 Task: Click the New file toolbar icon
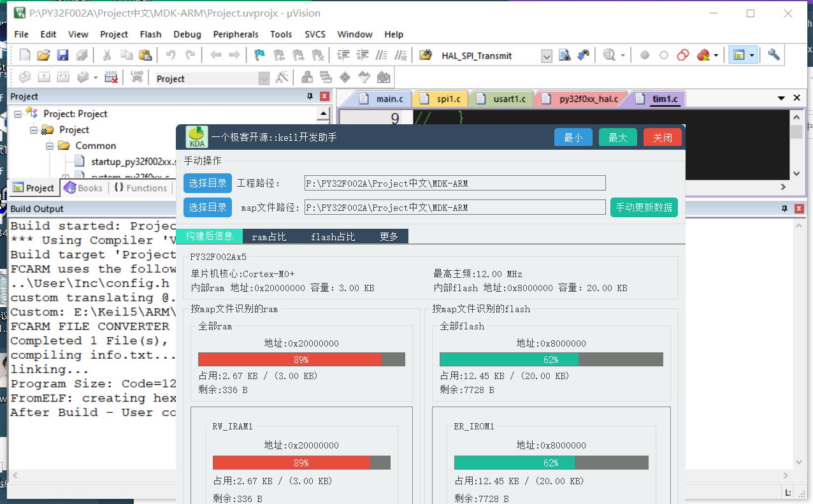pyautogui.click(x=25, y=55)
